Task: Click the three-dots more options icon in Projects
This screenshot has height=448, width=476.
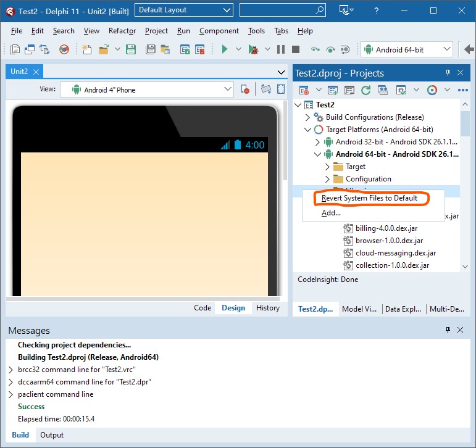Action: click(462, 90)
